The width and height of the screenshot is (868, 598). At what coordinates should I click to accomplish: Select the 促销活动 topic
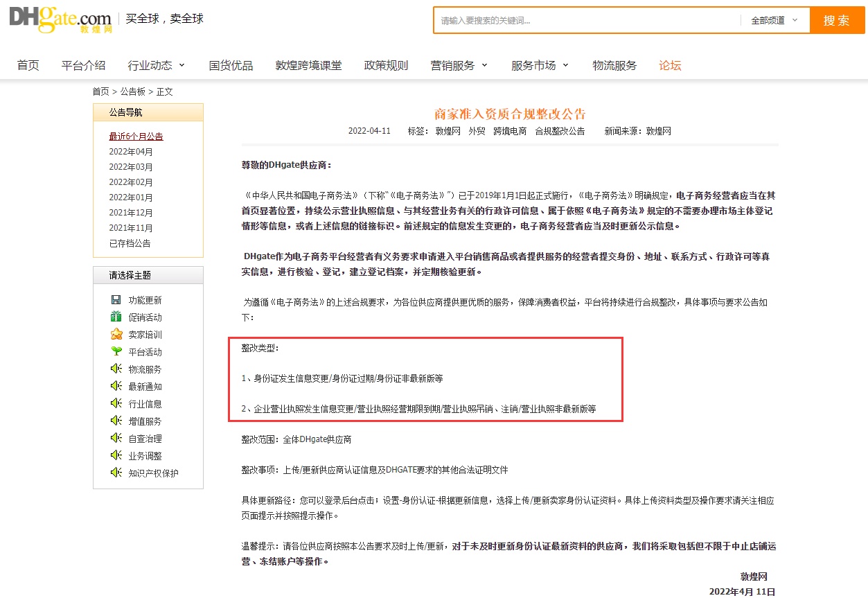145,317
